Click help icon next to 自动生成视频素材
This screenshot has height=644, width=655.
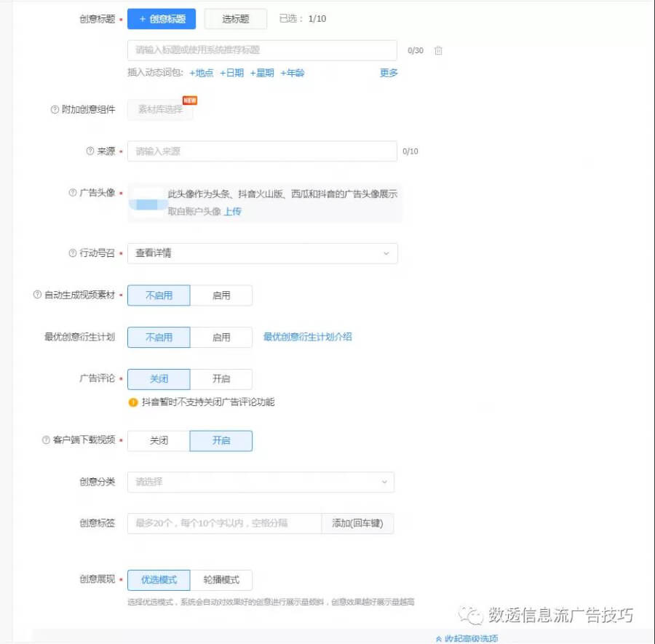37,295
